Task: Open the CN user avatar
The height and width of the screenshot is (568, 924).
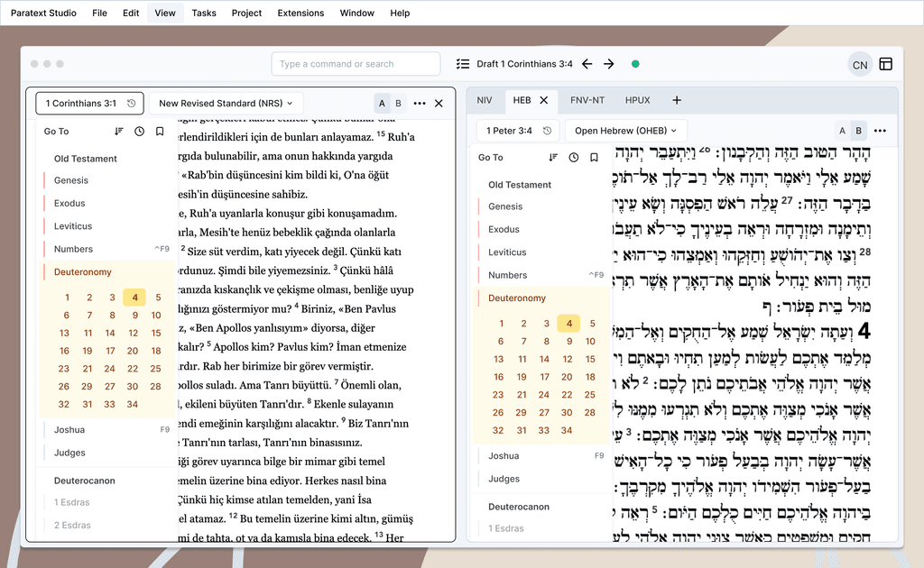Action: point(860,65)
